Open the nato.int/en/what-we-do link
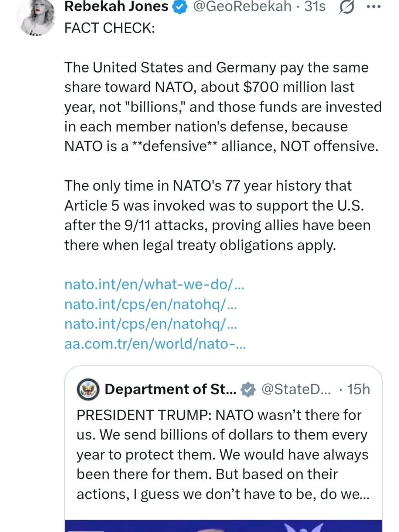The width and height of the screenshot is (399, 532). click(x=154, y=284)
